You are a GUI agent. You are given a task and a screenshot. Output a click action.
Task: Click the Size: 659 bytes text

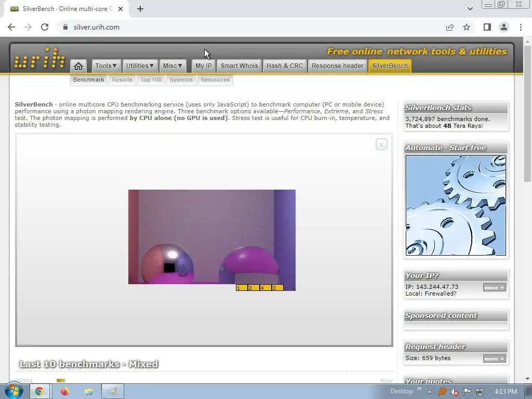tap(428, 358)
